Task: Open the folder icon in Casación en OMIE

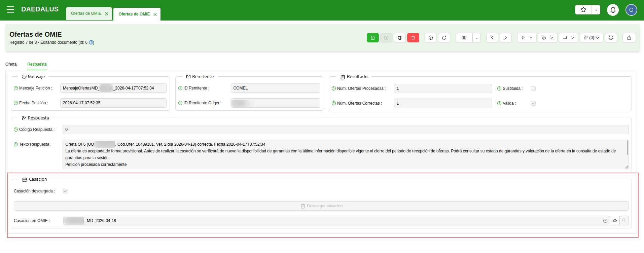Action: [614, 221]
